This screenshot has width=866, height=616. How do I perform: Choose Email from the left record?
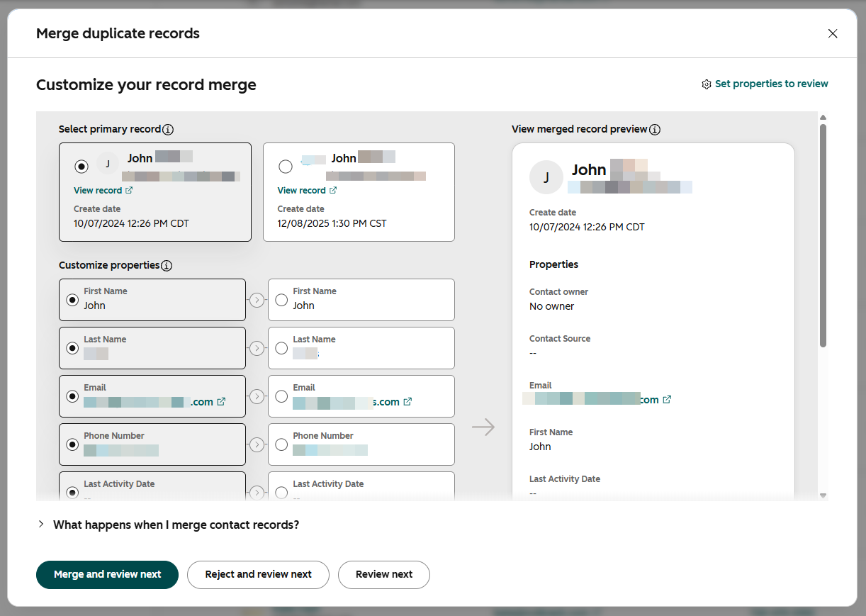72,396
